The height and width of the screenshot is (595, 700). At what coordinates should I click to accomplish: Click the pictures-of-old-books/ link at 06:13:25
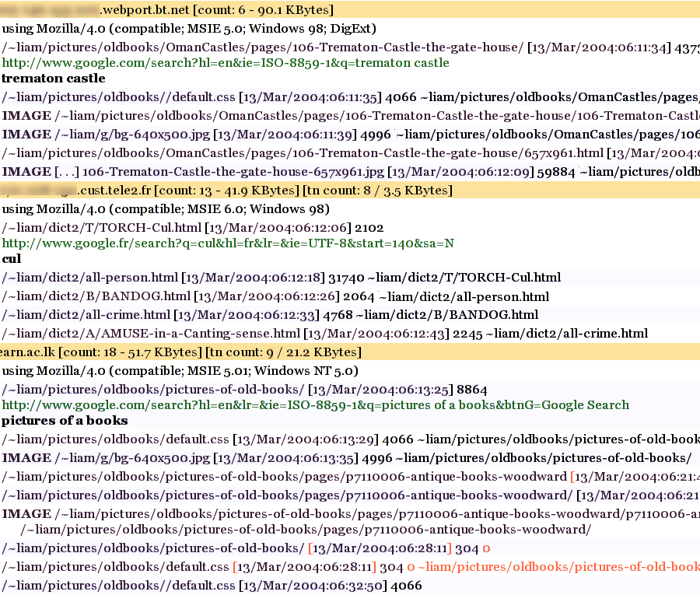152,389
